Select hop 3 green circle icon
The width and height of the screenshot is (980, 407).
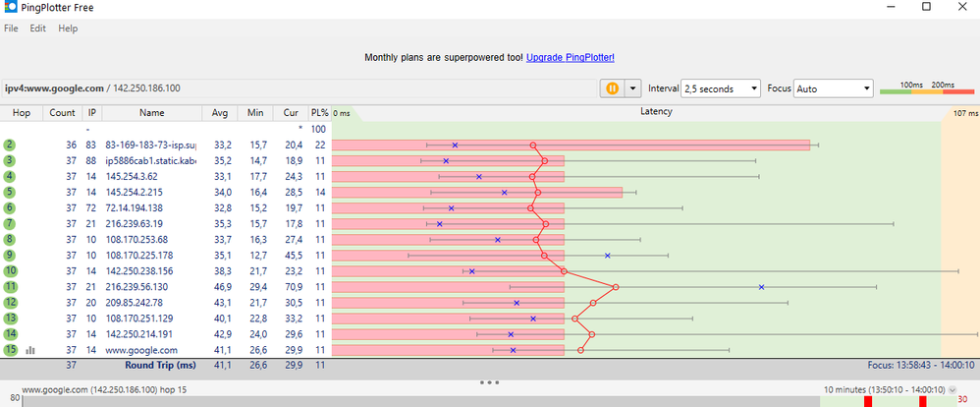point(9,161)
